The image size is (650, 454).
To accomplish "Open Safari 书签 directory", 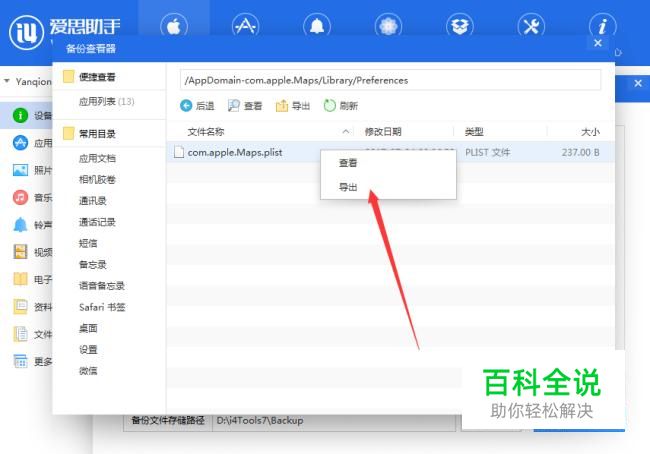I will click(x=102, y=307).
